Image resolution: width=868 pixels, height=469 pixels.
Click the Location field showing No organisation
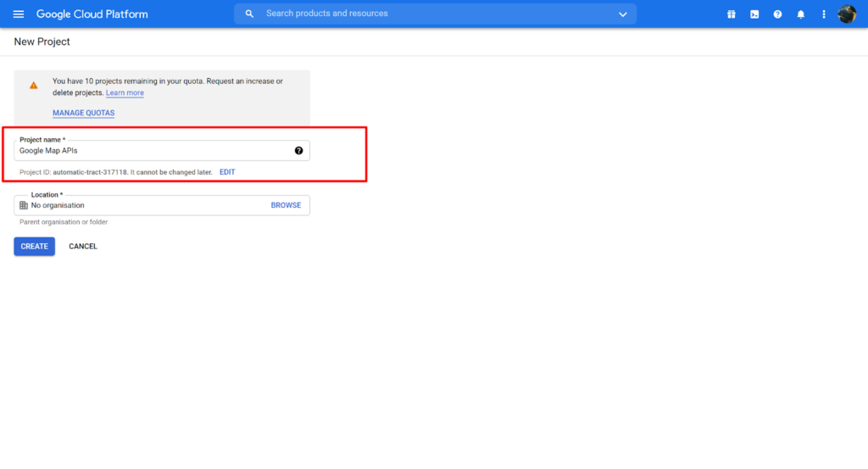click(162, 205)
